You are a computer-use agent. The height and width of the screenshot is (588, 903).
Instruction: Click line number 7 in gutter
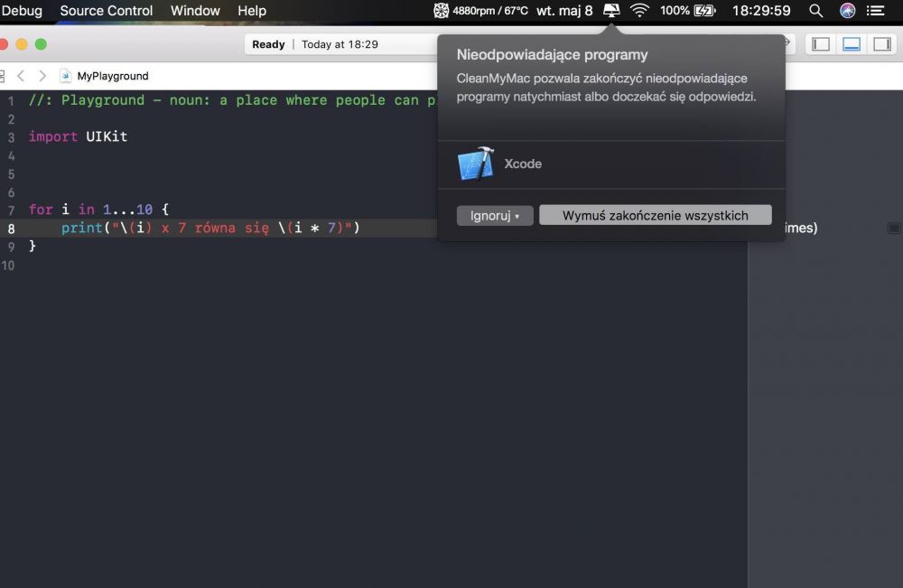(x=11, y=210)
